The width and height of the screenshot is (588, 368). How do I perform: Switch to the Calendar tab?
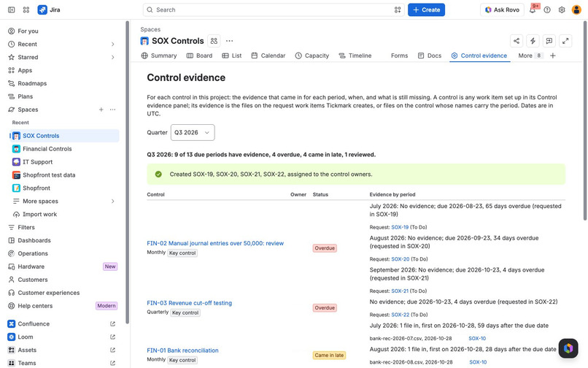[x=268, y=55]
